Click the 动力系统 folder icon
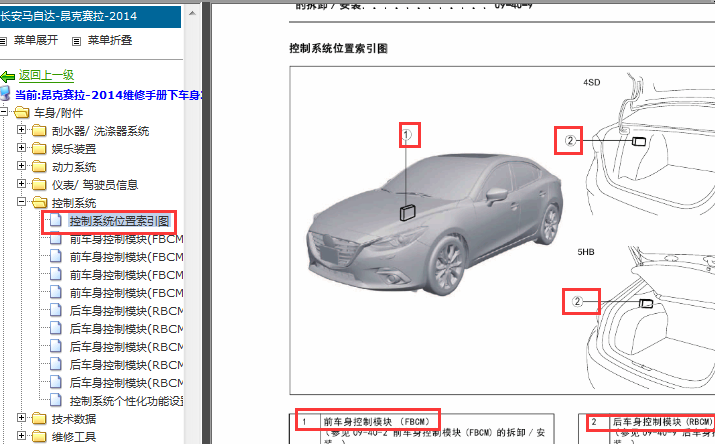Screen dimensions: 715x444 (x=39, y=167)
